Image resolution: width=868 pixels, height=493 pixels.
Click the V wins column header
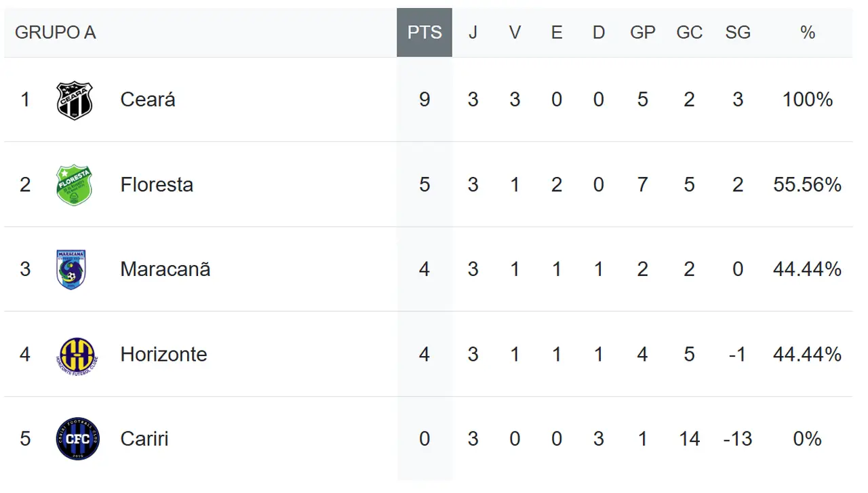point(515,33)
